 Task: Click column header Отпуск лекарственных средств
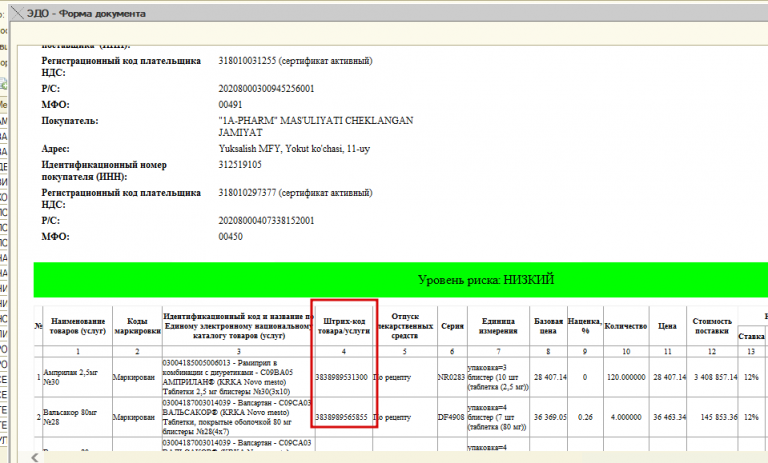click(x=405, y=326)
